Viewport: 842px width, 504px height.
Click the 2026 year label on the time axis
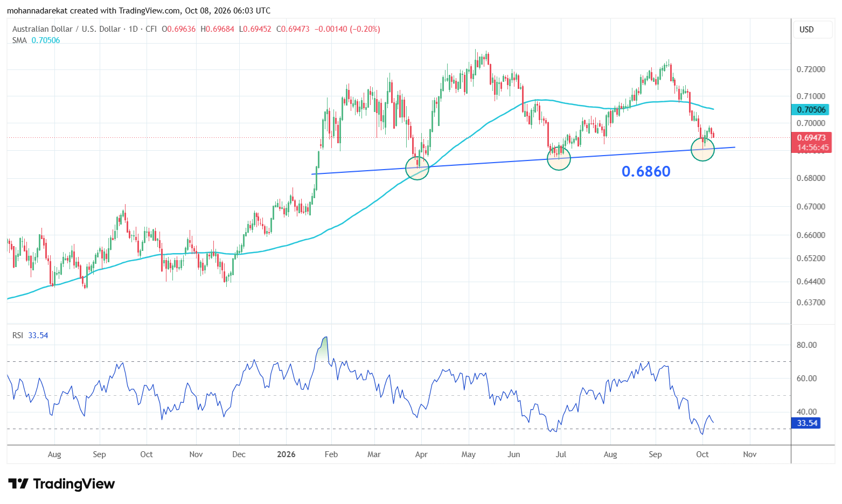click(x=286, y=454)
